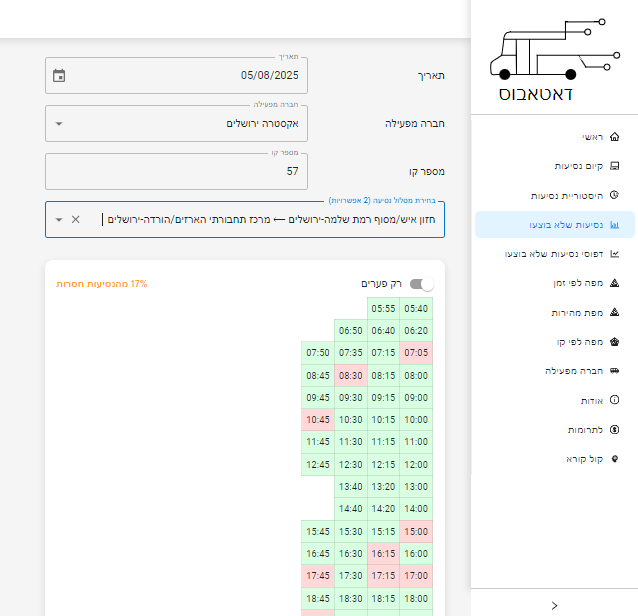This screenshot has width=638, height=616.
Task: Click the היסטוריית נסיעות clock icon
Action: [x=614, y=195]
